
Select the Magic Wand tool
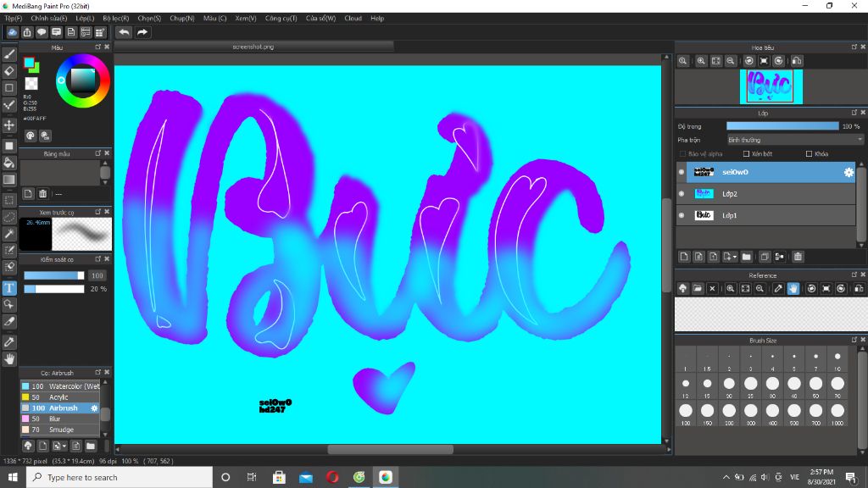tap(8, 234)
